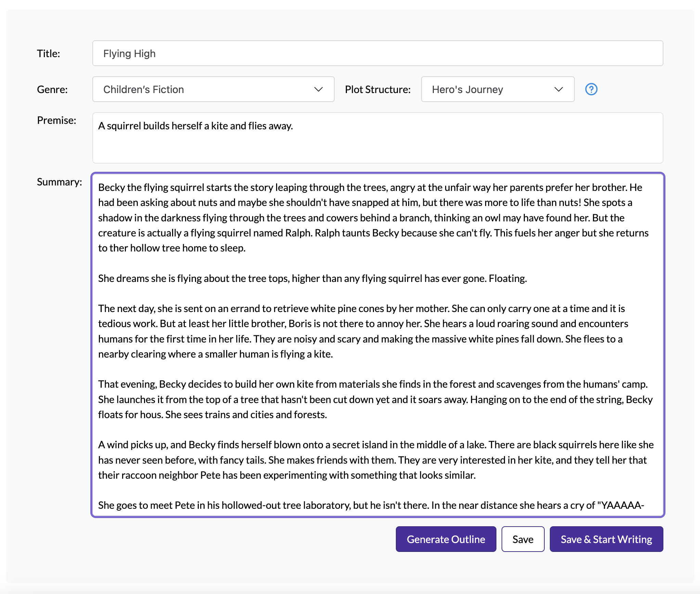Viewport: 700px width, 594px height.
Task: Click the 'Plot Structure:' label
Action: pyautogui.click(x=378, y=90)
